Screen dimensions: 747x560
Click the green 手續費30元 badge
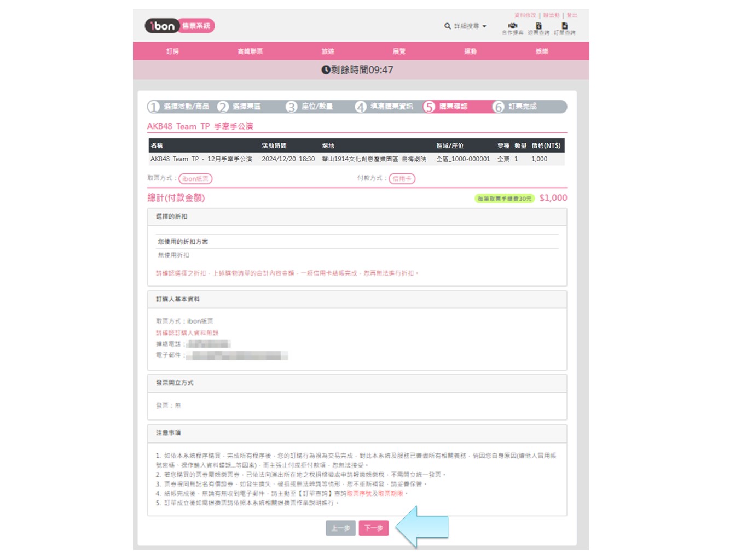coord(504,199)
